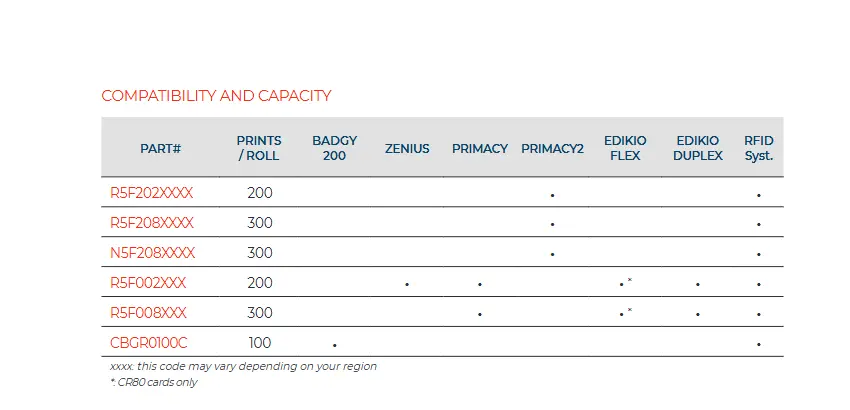Select the PART# column header
Image resolution: width=850 pixels, height=410 pixels.
pos(160,148)
